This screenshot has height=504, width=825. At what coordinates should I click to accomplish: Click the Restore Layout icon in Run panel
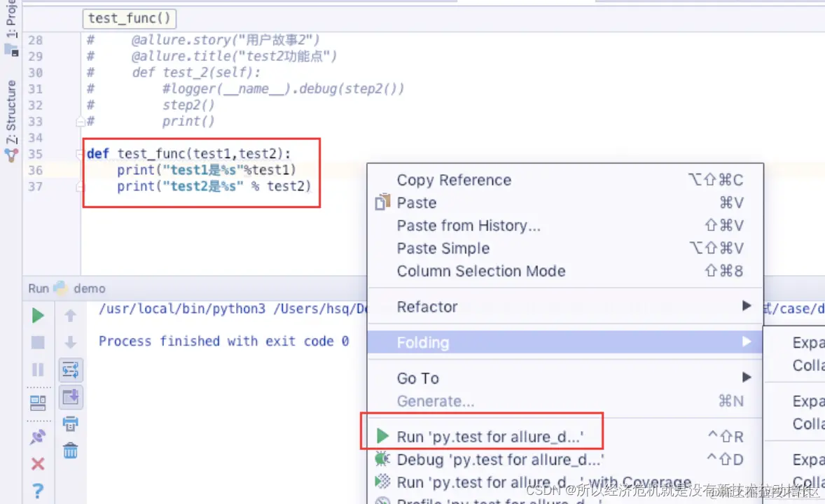(x=37, y=403)
